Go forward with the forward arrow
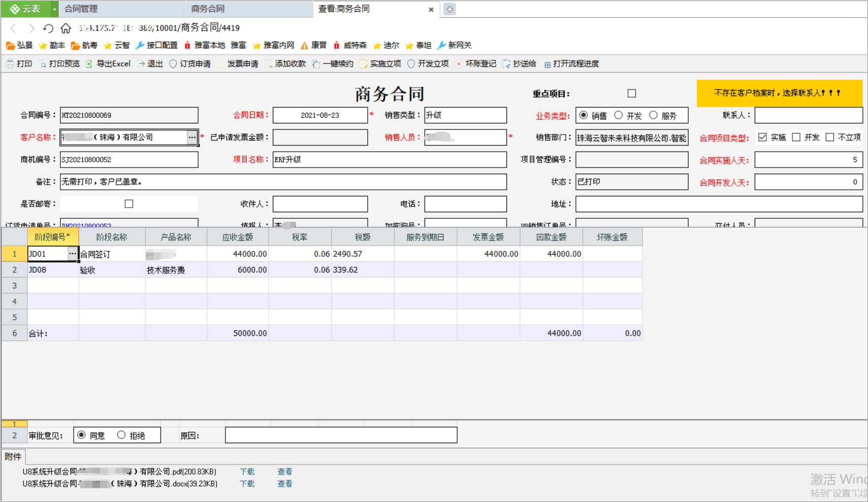 pyautogui.click(x=31, y=28)
